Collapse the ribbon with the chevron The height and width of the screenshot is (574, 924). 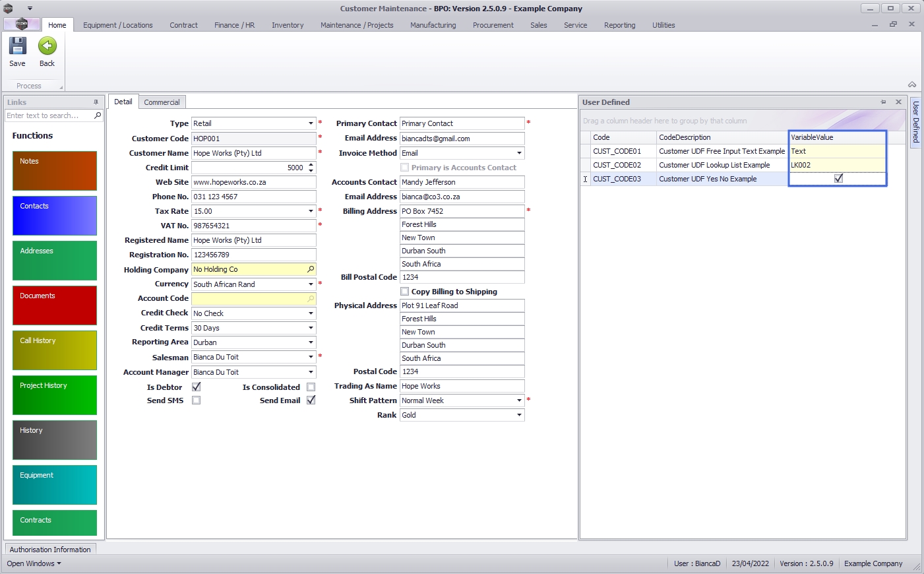tap(911, 85)
